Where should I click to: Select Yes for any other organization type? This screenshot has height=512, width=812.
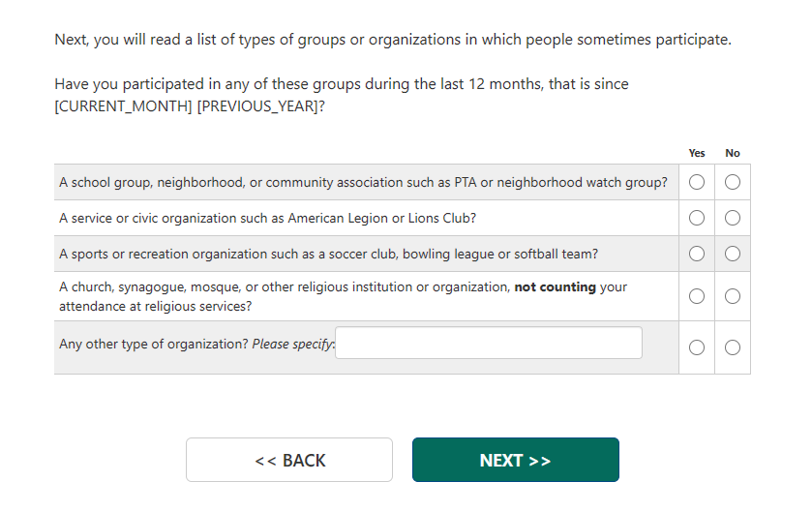pos(697,347)
